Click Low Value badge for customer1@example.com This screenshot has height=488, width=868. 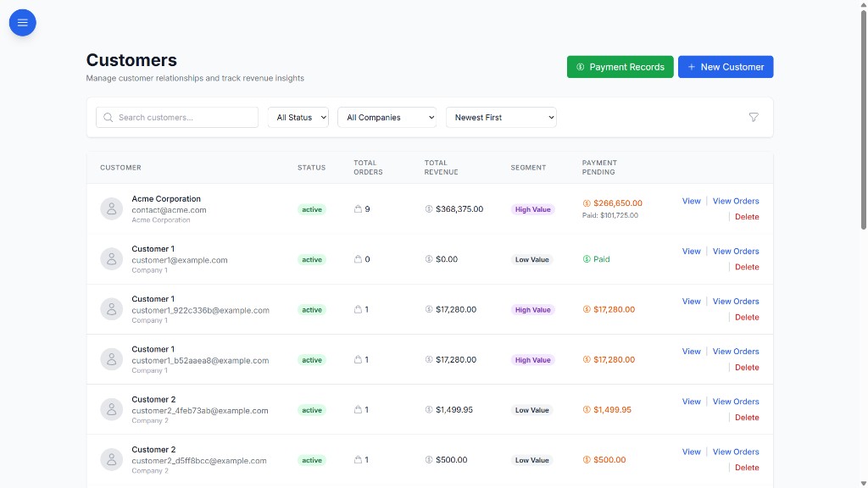coord(532,259)
